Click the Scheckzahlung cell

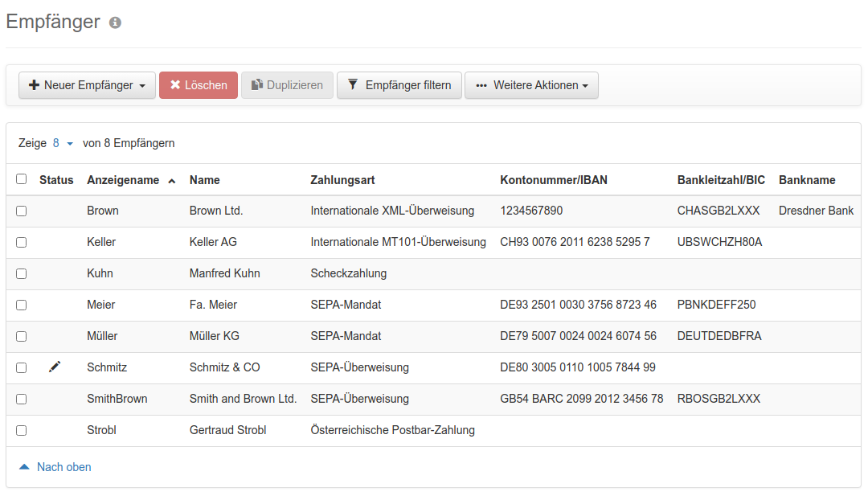coord(349,273)
